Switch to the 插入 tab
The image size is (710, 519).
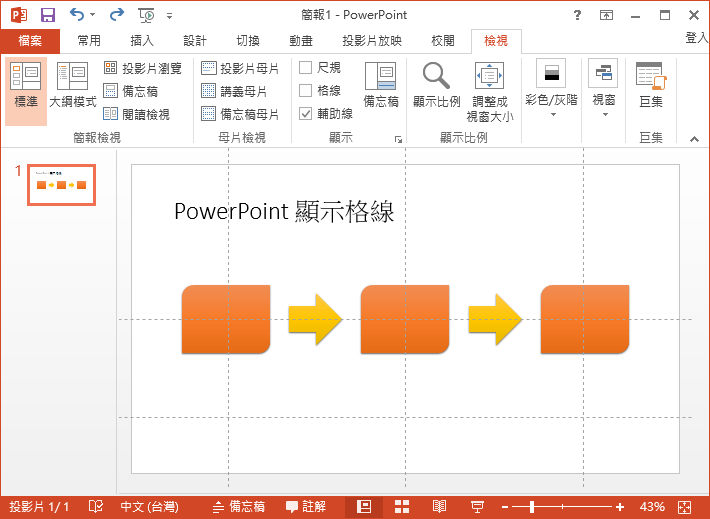coord(142,41)
